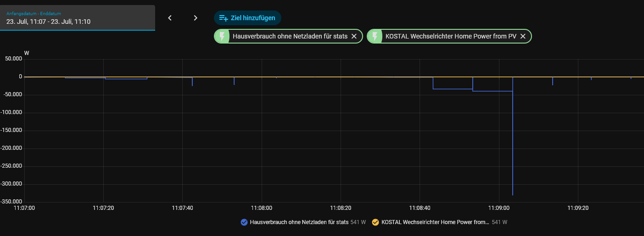Screen dimensions: 644x236
Task: Open the start and end date field
Action: pos(77,18)
